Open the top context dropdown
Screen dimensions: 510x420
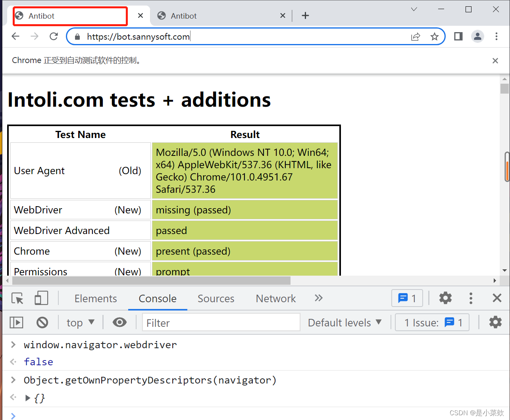(81, 322)
